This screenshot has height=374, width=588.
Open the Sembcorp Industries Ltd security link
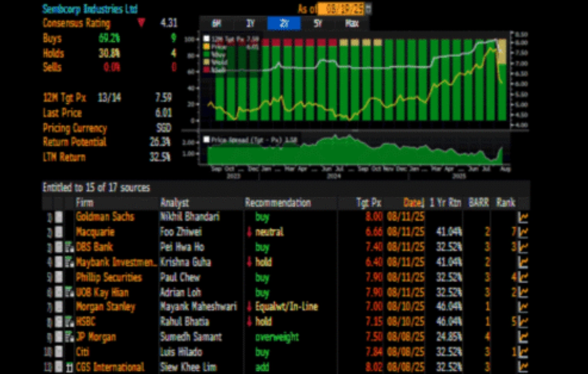point(90,9)
